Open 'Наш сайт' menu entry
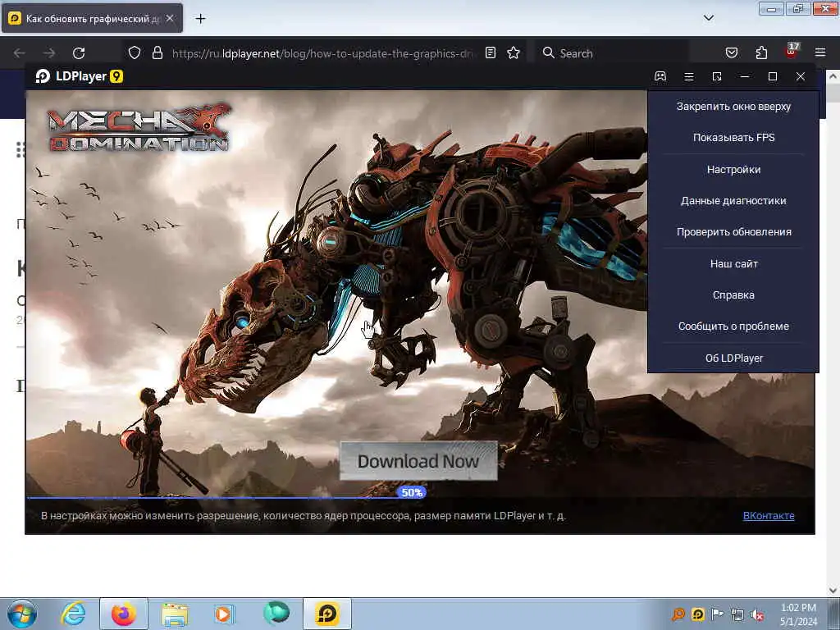The height and width of the screenshot is (630, 840). 733,263
